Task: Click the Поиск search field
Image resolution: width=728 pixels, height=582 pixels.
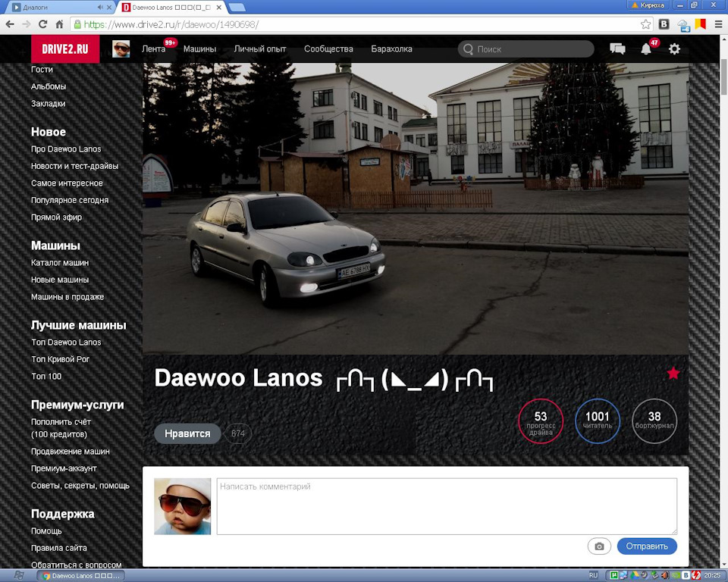Action: point(526,48)
